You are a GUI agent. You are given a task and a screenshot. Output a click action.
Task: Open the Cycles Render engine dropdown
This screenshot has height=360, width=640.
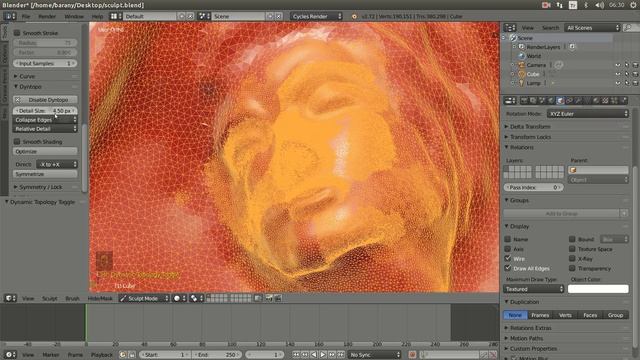tap(316, 16)
